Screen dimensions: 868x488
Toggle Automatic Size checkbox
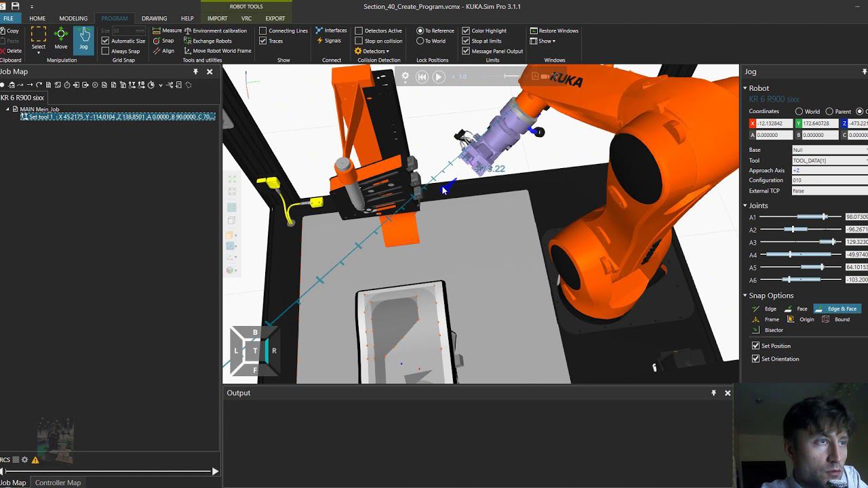[x=105, y=41]
